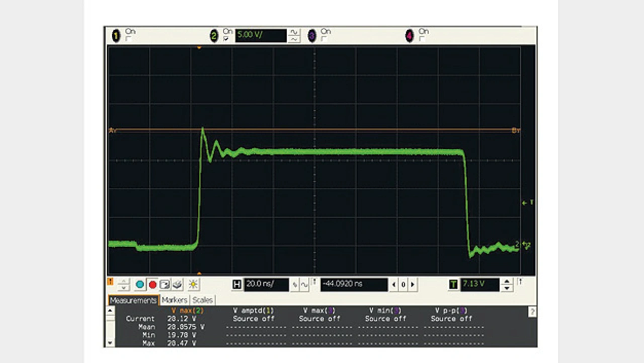644x363 pixels.
Task: Click the print icon in the toolbar
Action: [177, 285]
